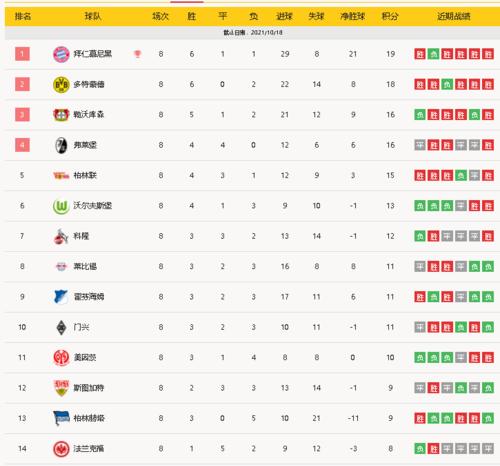Click the Hertha Berlin flag logo
The width and height of the screenshot is (500, 466).
pyautogui.click(x=61, y=418)
